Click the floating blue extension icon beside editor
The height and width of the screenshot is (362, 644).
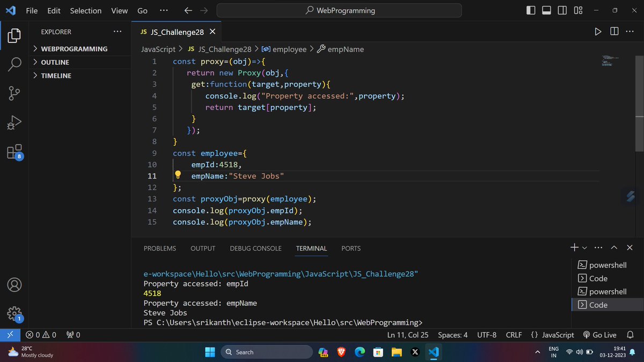tap(631, 196)
